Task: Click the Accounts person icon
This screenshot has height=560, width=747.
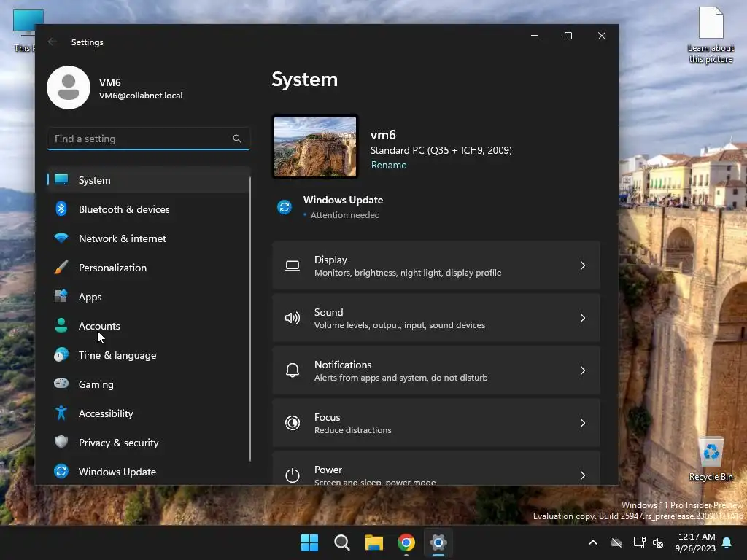Action: 61,325
